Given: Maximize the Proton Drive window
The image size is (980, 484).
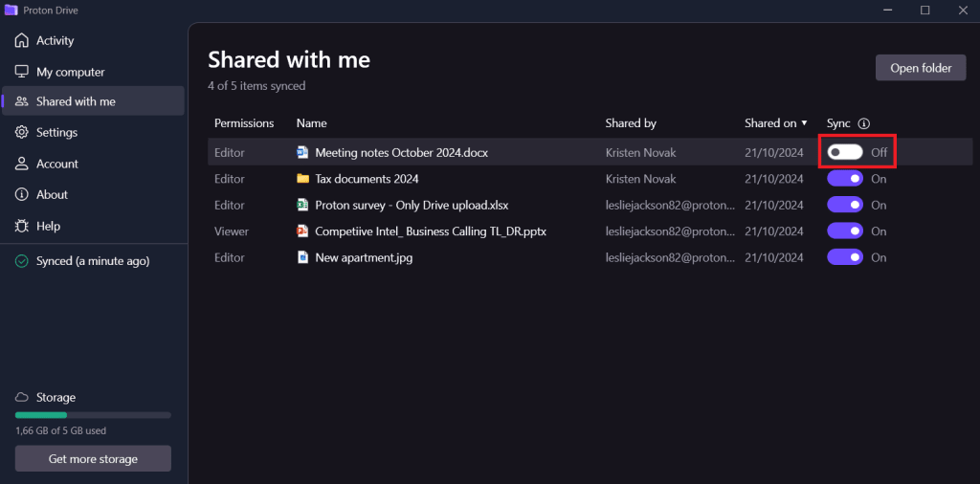Looking at the screenshot, I should coord(925,10).
